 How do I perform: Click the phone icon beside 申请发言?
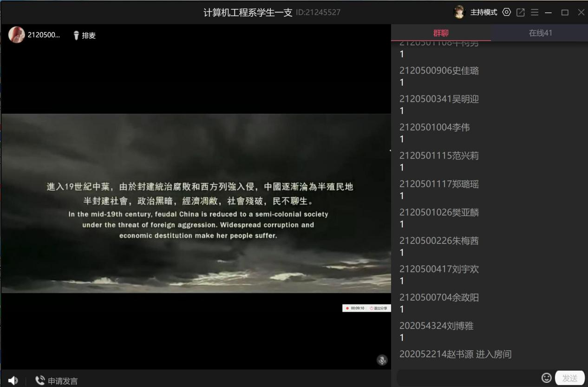click(40, 380)
